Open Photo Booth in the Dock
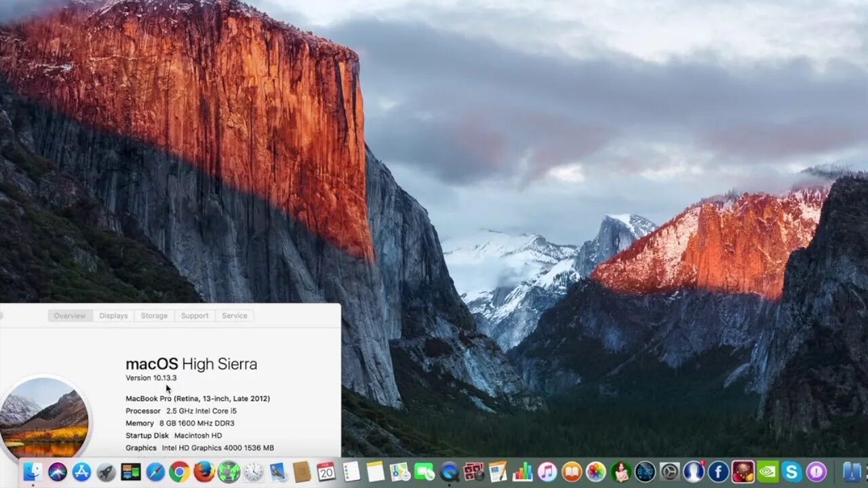Screen dimensions: 868x488 473,471
